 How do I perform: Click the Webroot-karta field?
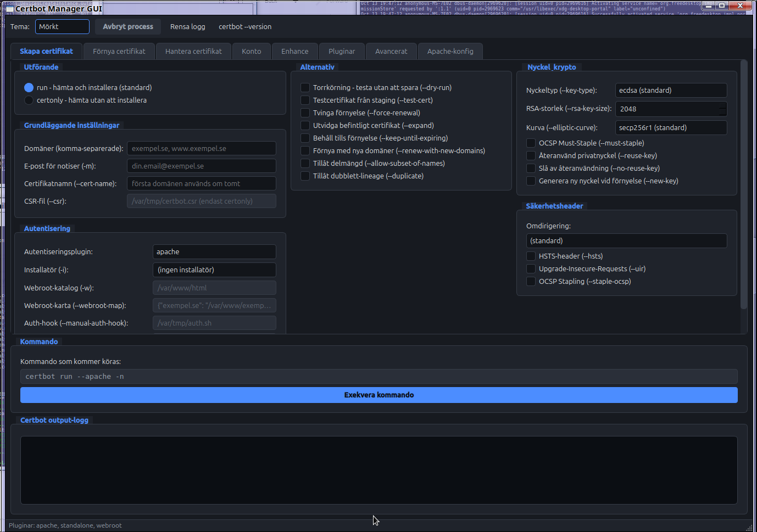(214, 305)
